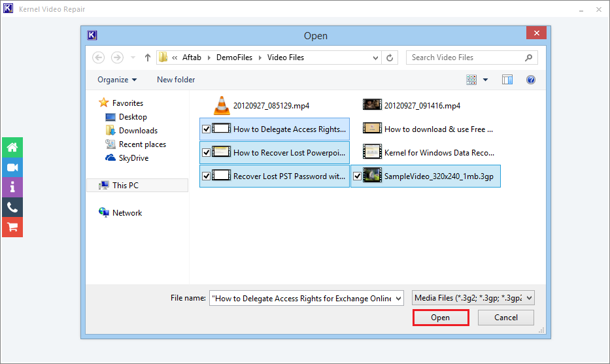Open Help via question mark icon
The width and height of the screenshot is (610, 364).
coord(531,80)
